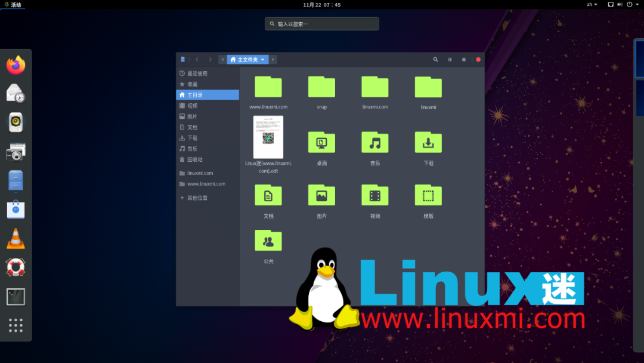Open the Software store bag icon
The image size is (644, 363).
click(16, 209)
